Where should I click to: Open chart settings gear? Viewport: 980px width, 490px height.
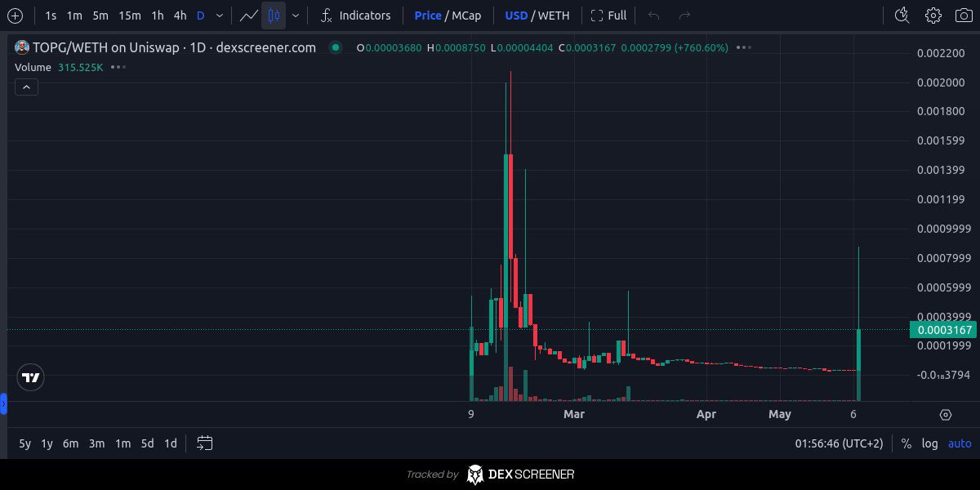pos(933,16)
